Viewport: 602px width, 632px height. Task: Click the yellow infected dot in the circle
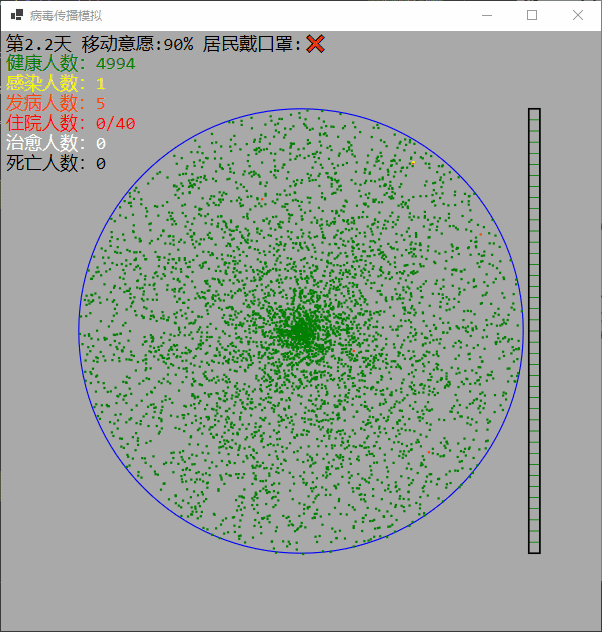(413, 162)
